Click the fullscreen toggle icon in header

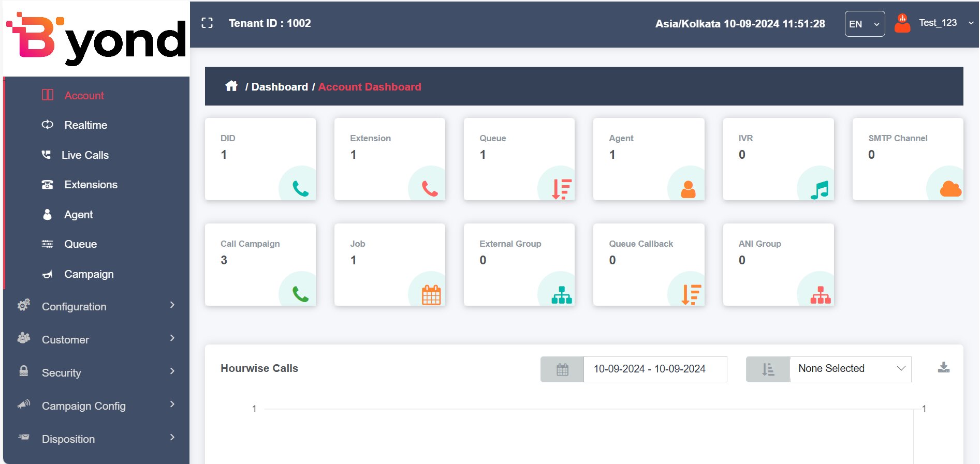(x=207, y=23)
